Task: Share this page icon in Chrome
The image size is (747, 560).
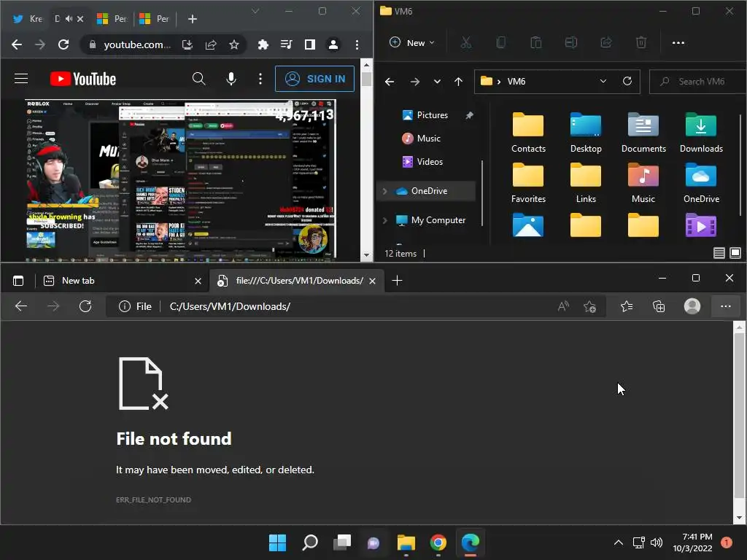Action: click(211, 44)
